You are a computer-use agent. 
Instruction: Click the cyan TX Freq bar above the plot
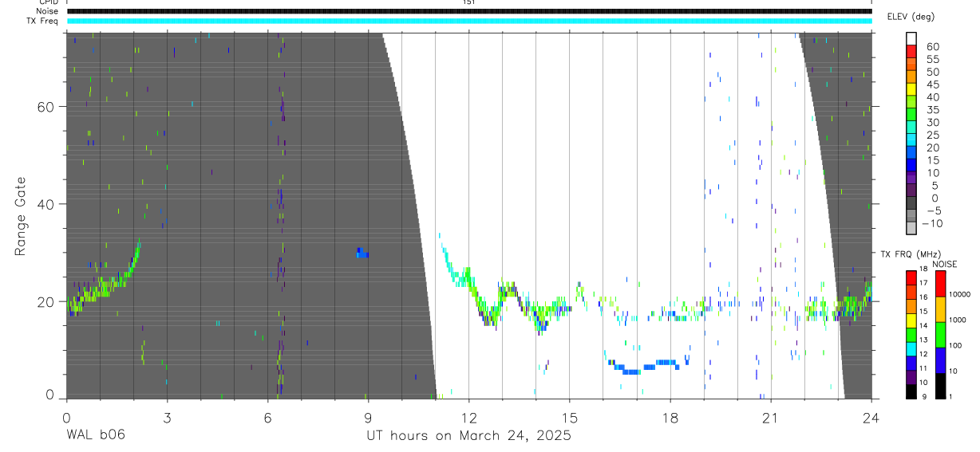coord(468,21)
